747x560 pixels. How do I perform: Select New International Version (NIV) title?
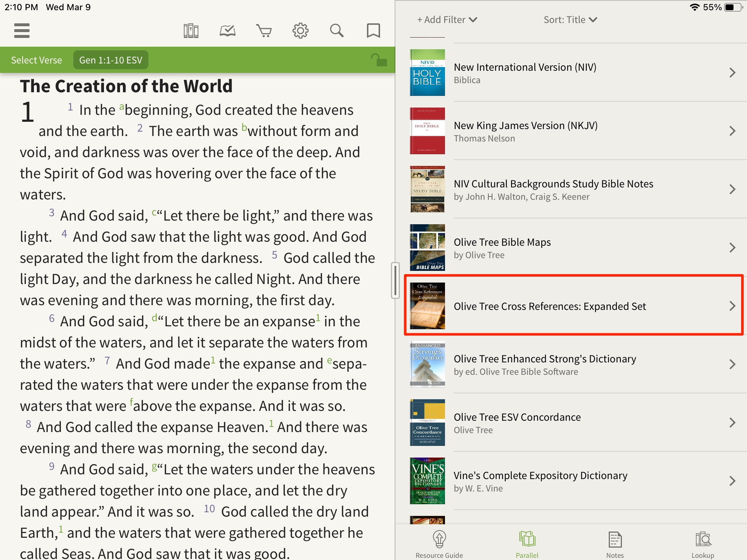(x=525, y=67)
